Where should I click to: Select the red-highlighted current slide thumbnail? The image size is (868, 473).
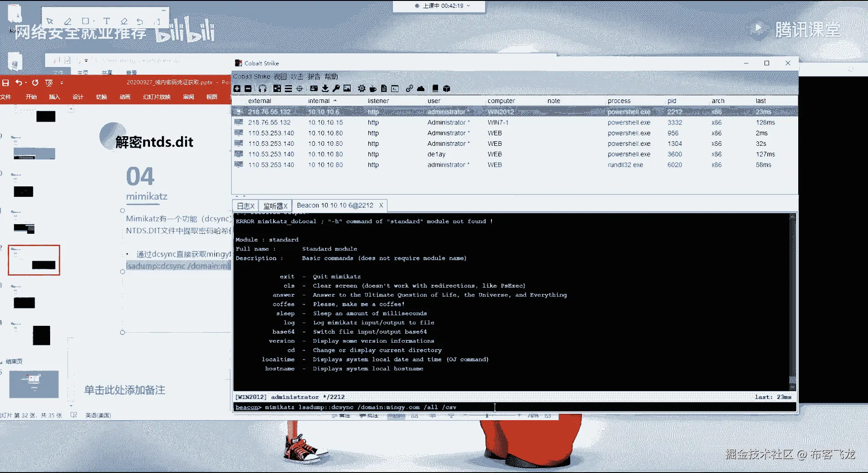[x=34, y=260]
